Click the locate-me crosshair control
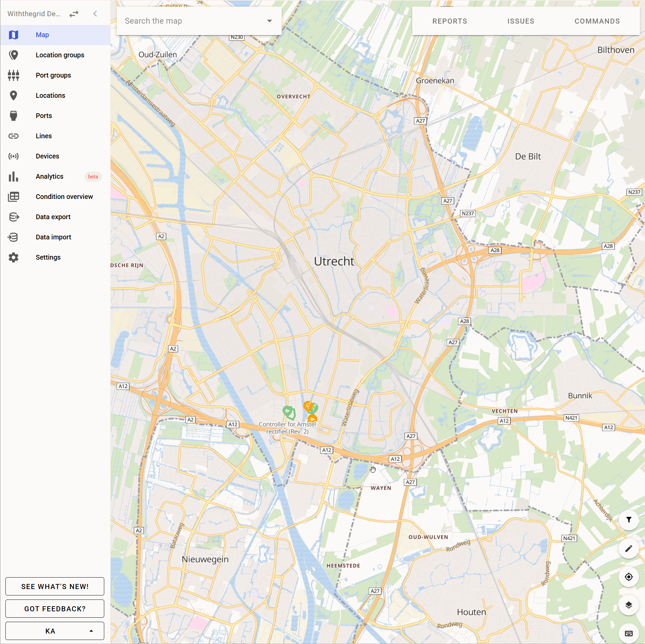 click(629, 577)
